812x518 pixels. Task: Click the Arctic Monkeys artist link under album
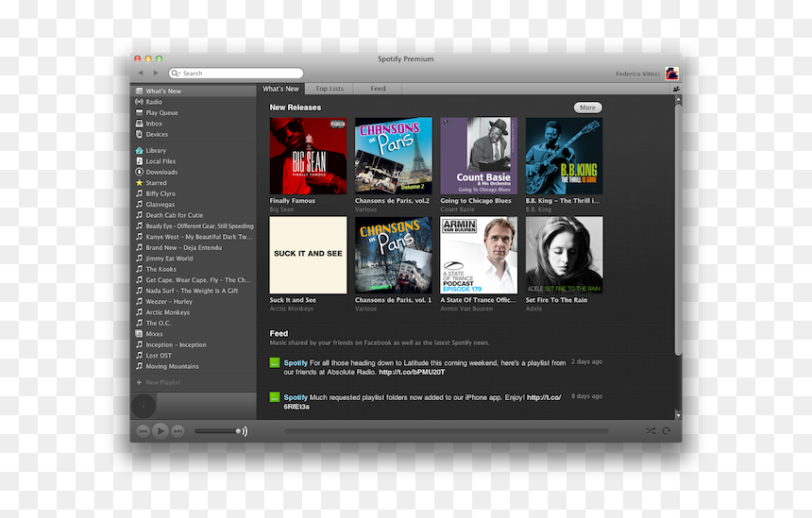pos(292,309)
